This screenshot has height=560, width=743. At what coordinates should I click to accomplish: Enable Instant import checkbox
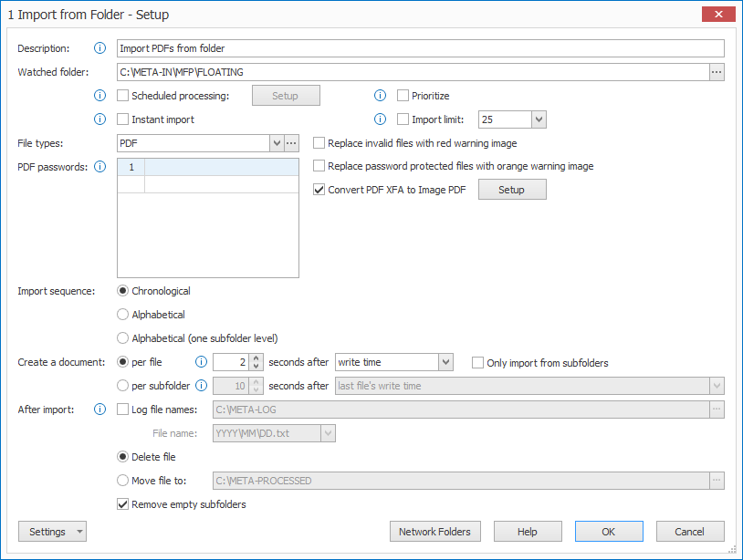click(x=122, y=119)
